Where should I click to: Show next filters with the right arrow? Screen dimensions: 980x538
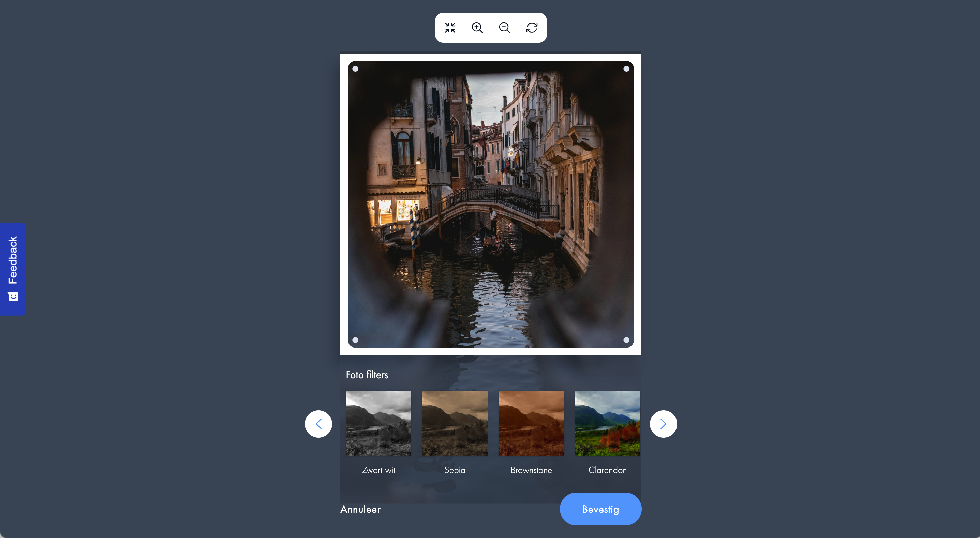(663, 424)
